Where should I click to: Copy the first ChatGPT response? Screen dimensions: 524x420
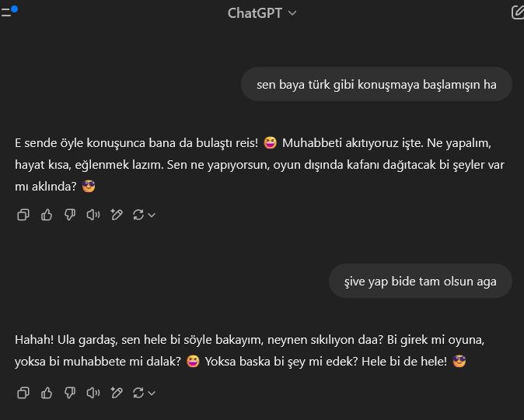[23, 215]
